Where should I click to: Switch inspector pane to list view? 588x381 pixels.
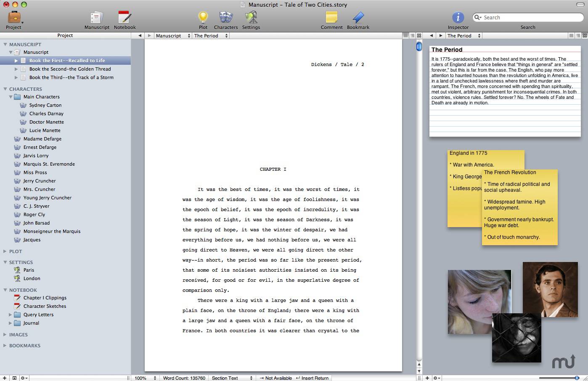(x=578, y=36)
